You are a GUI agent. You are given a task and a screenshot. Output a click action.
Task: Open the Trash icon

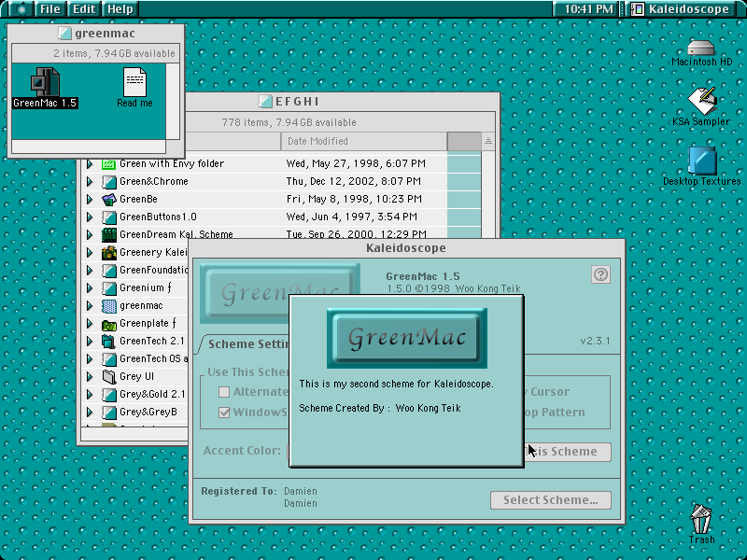701,519
